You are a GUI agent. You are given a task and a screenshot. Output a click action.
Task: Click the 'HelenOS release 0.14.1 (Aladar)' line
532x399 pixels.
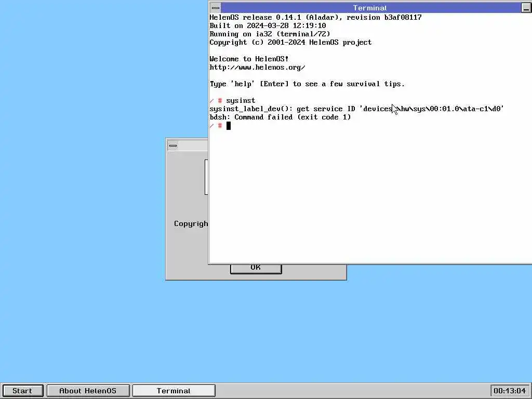[315, 17]
